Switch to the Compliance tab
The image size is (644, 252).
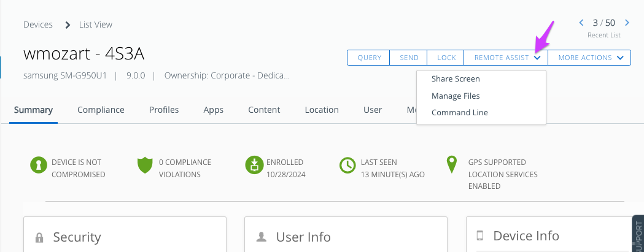(101, 110)
